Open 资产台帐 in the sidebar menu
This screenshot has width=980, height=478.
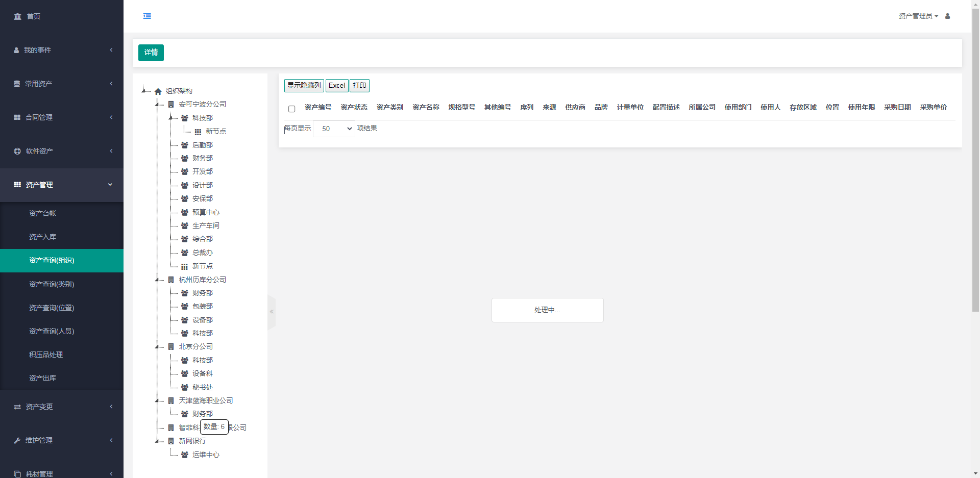(43, 213)
